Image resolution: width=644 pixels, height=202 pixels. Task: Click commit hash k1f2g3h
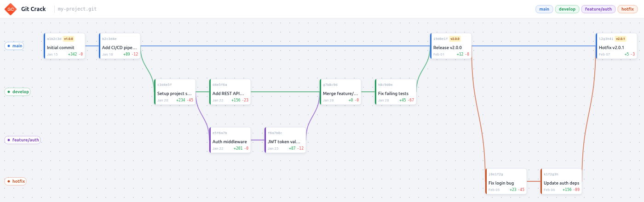pos(551,174)
